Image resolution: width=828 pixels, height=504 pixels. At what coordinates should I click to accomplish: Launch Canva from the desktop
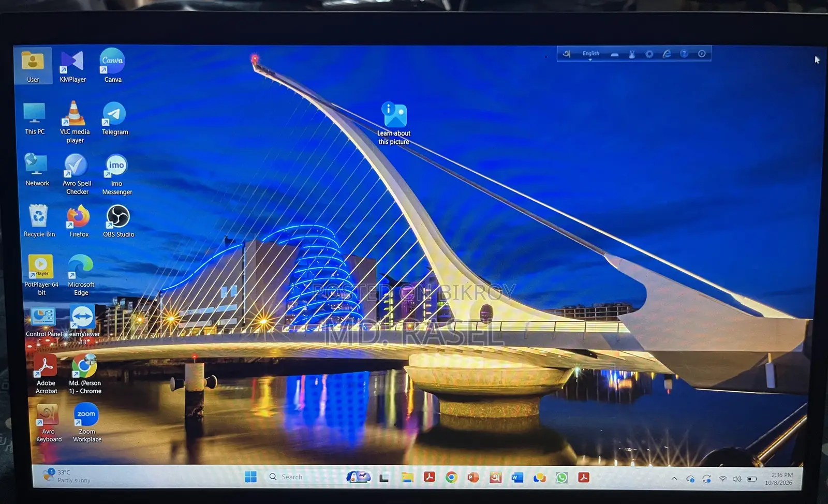[x=112, y=66]
